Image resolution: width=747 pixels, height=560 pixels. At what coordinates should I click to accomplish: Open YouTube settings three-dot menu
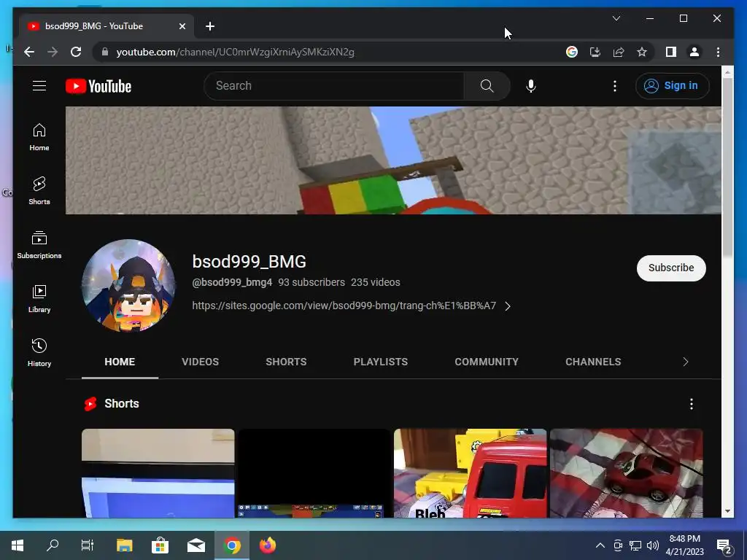tap(614, 86)
